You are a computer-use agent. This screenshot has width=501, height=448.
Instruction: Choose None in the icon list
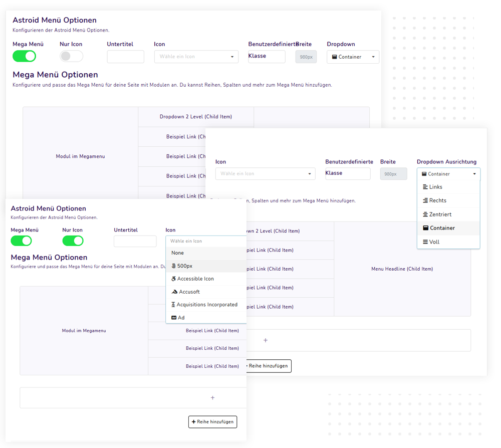pyautogui.click(x=177, y=253)
